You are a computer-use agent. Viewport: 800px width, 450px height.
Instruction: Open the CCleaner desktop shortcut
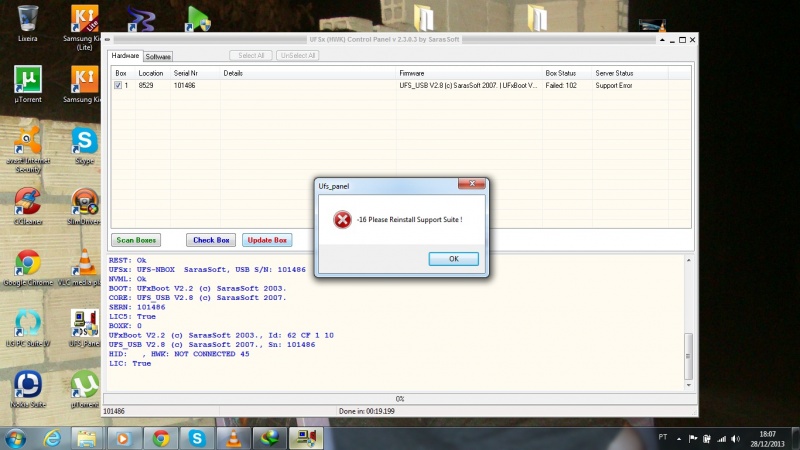(28, 201)
